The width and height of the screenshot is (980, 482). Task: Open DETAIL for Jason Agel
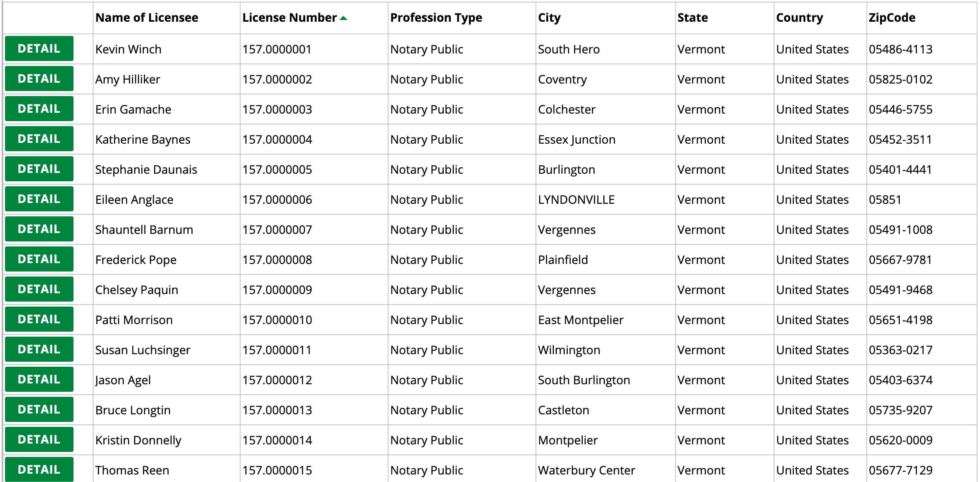(x=38, y=379)
